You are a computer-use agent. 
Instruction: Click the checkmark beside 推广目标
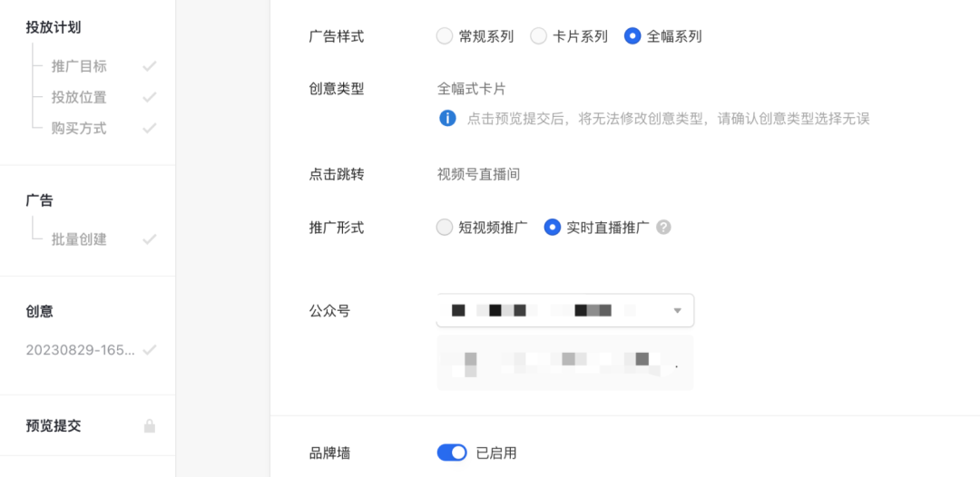(150, 66)
